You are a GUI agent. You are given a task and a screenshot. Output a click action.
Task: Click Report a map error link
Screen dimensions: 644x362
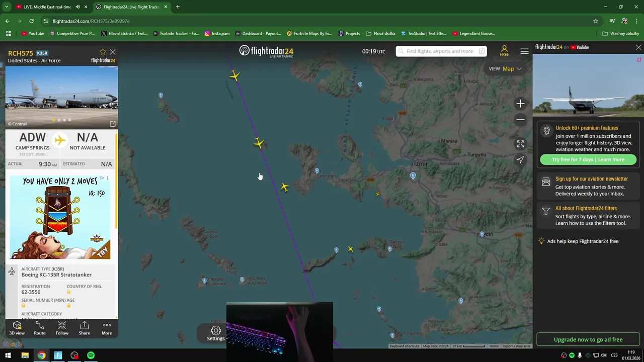[x=516, y=346]
